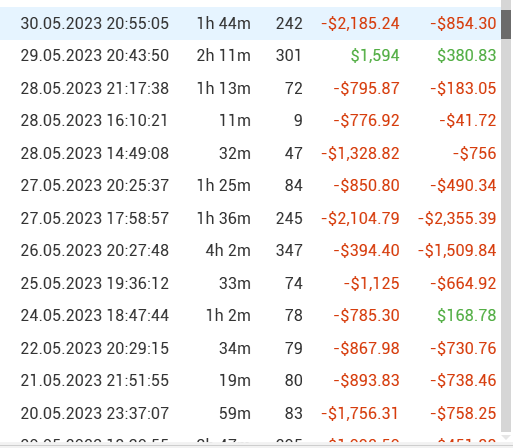The height and width of the screenshot is (448, 513).
Task: Select the 29.05.2023 20:43:50 session row
Action: (x=250, y=55)
